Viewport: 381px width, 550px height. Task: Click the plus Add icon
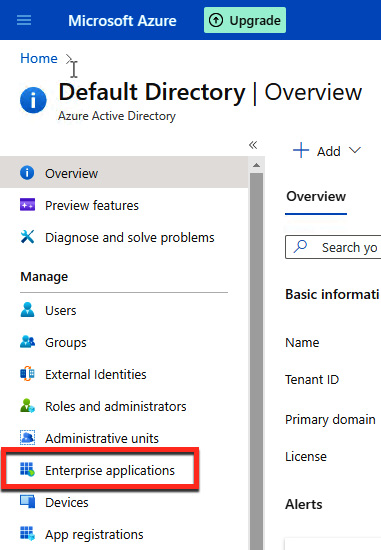click(x=301, y=150)
